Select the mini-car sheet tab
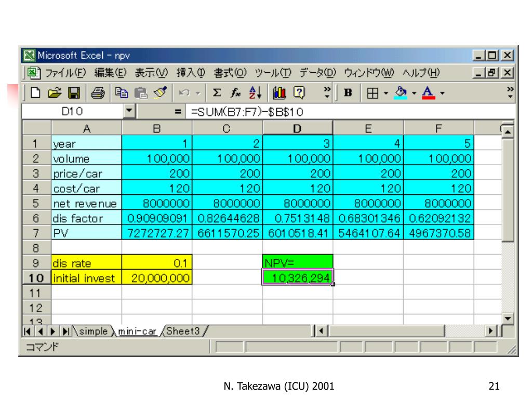This screenshot has height=399, width=532. (x=137, y=331)
